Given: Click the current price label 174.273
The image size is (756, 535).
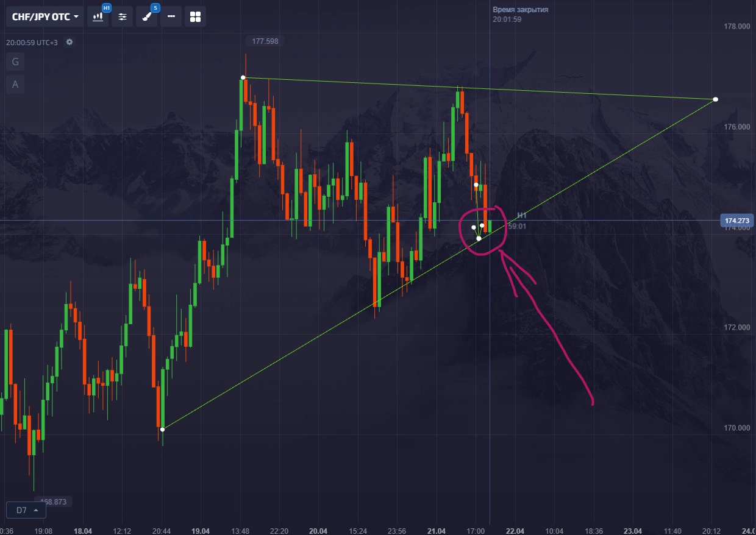Looking at the screenshot, I should [x=736, y=220].
